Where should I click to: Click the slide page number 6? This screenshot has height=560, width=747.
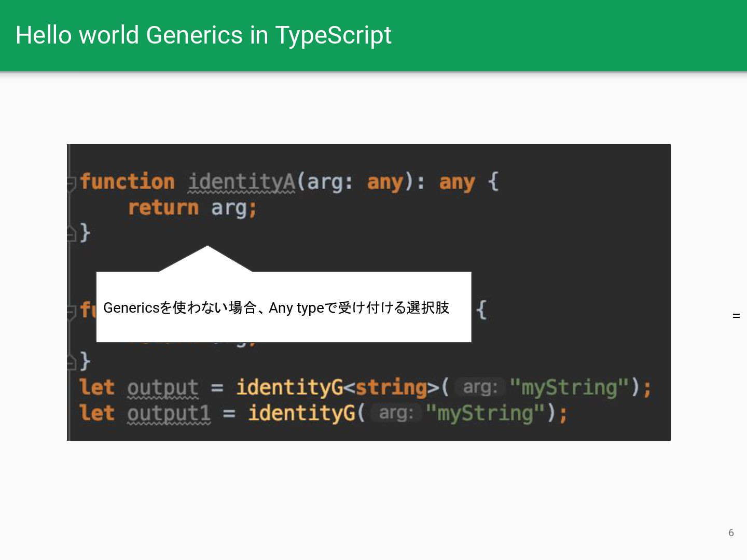[731, 533]
